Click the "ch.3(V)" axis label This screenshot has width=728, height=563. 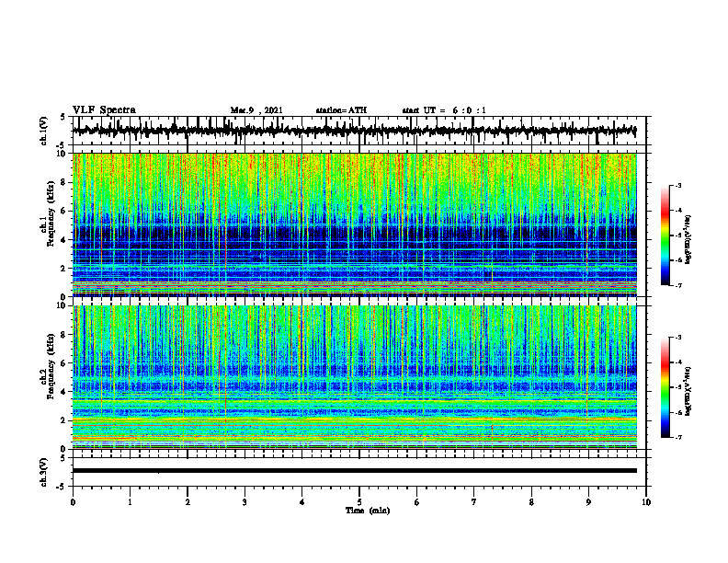(43, 472)
